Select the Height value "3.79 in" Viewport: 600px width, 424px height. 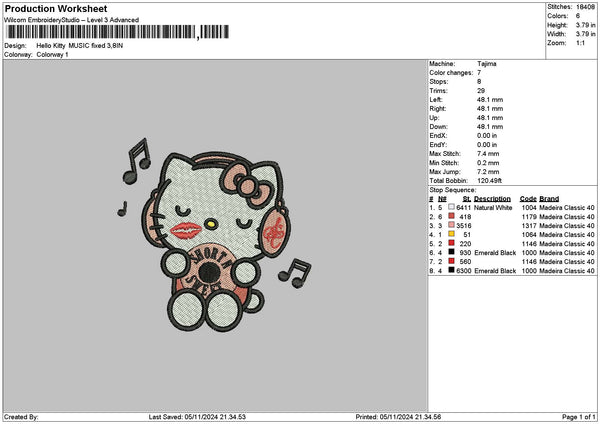click(x=585, y=25)
